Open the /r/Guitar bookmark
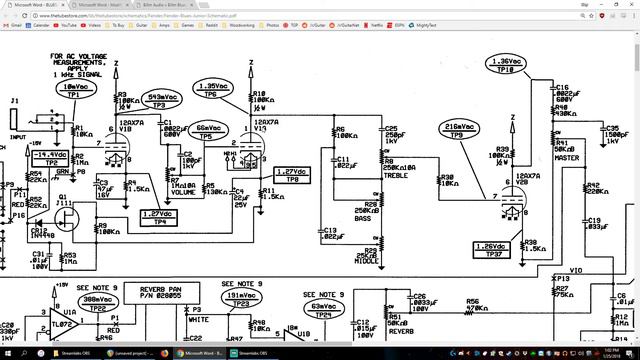Screen dimensions: 640x360 click(314, 25)
